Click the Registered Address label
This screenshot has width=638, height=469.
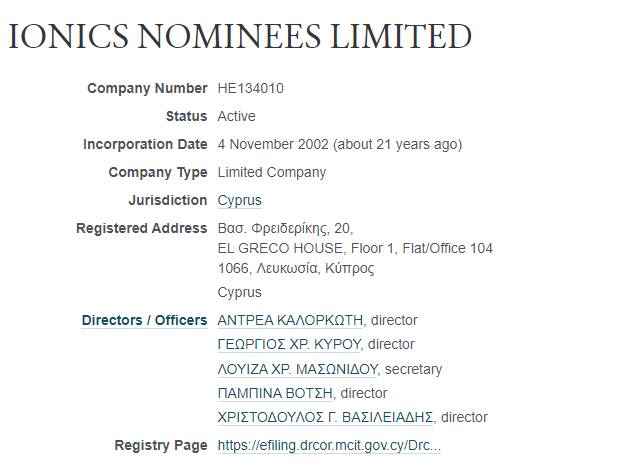click(x=142, y=228)
